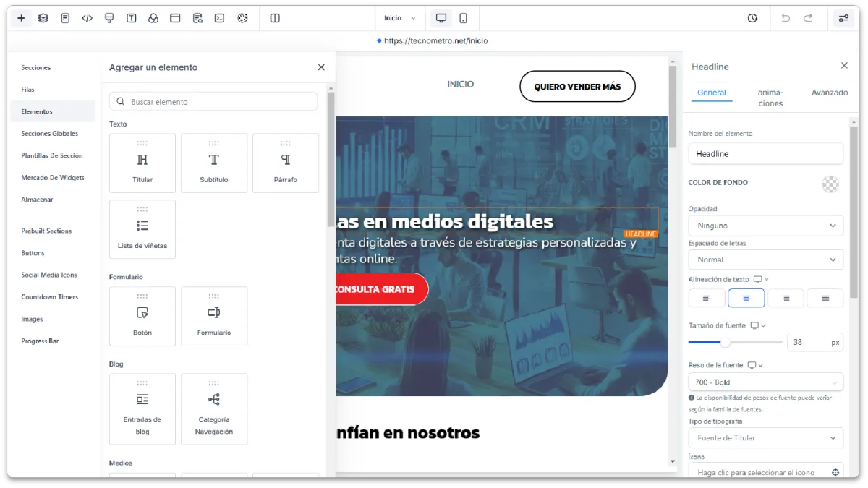
Task: Open Countdown Timers in the sidebar
Action: point(50,297)
